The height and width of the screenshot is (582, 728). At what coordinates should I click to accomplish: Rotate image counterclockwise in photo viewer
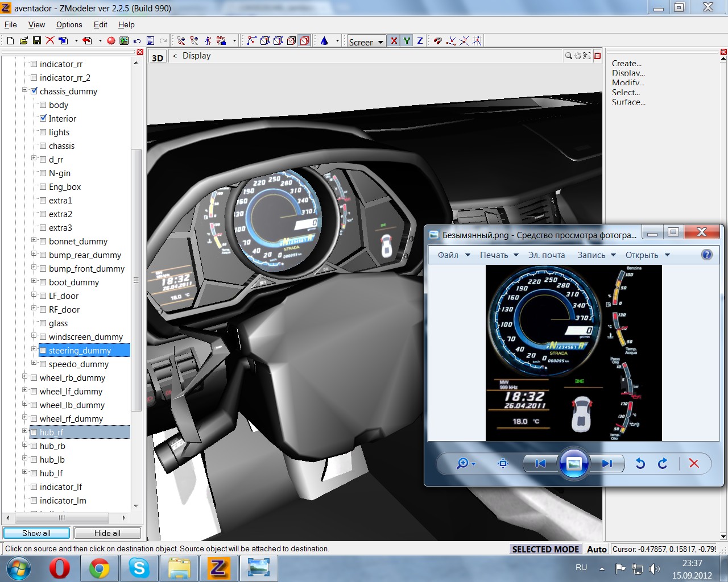pyautogui.click(x=640, y=463)
